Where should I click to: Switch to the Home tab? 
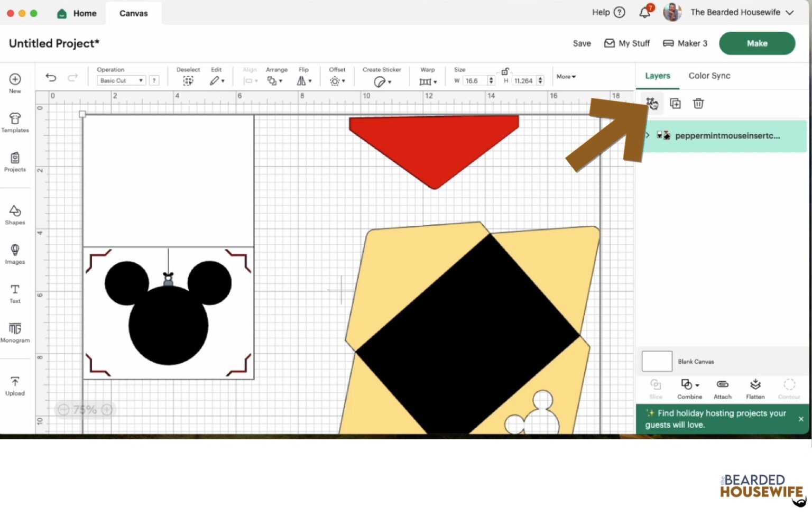pyautogui.click(x=77, y=13)
